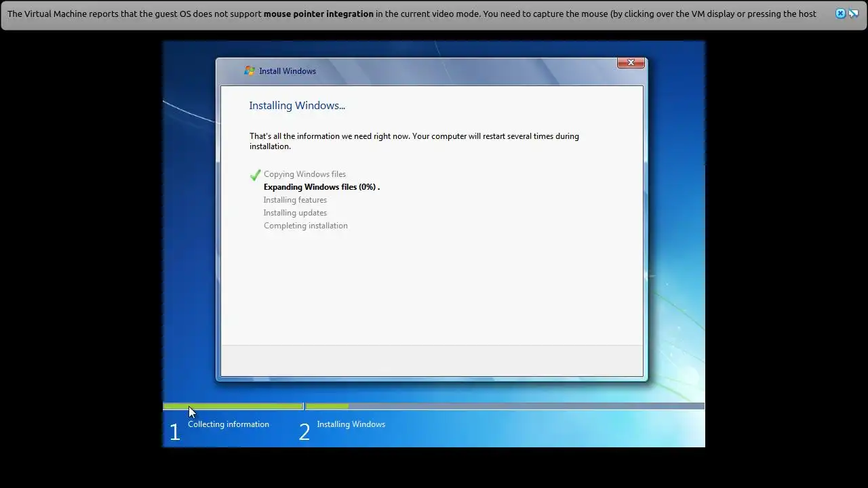Viewport: 868px width, 488px height.
Task: Click the Installing Windows progress bar at the bottom
Action: click(505, 407)
